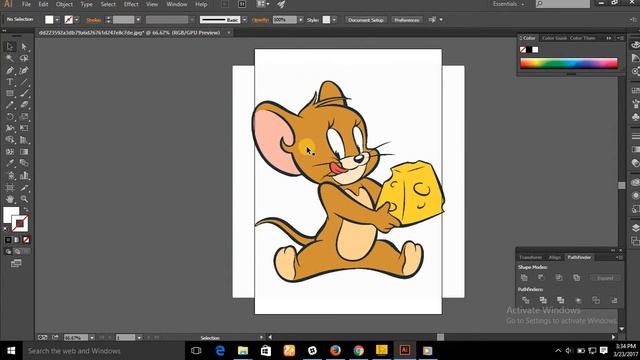Viewport: 640px width, 360px height.
Task: Pick a color from the spectrum bar
Action: [x=569, y=63]
